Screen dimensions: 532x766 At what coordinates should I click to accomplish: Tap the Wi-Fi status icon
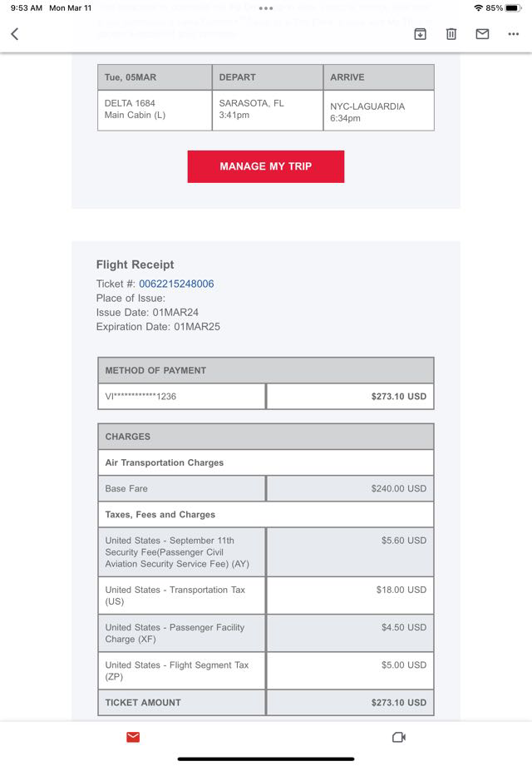coord(478,7)
